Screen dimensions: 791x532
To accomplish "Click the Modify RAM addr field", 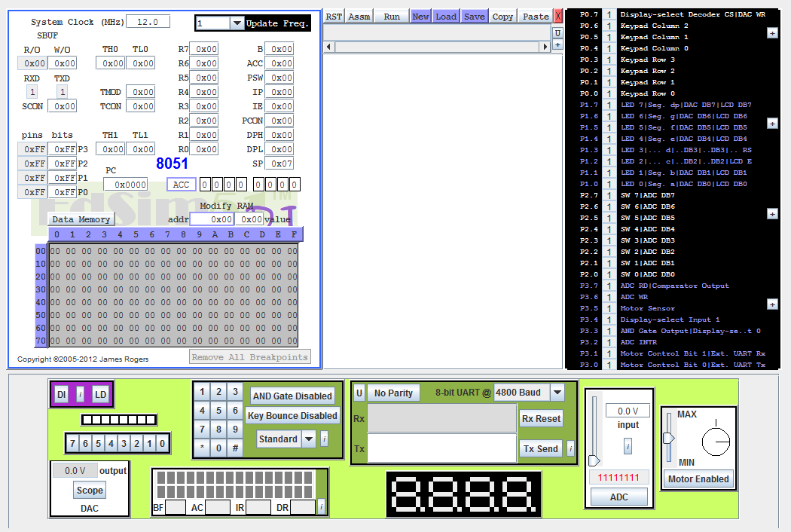I will point(212,219).
